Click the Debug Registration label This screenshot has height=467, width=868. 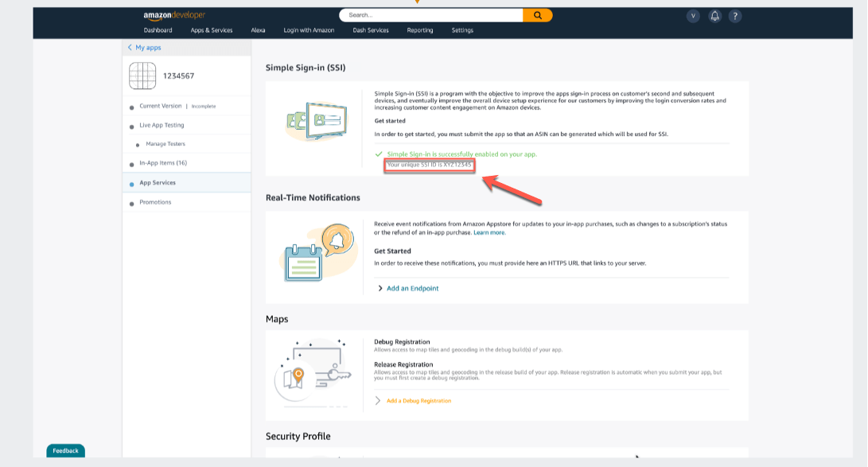(402, 342)
